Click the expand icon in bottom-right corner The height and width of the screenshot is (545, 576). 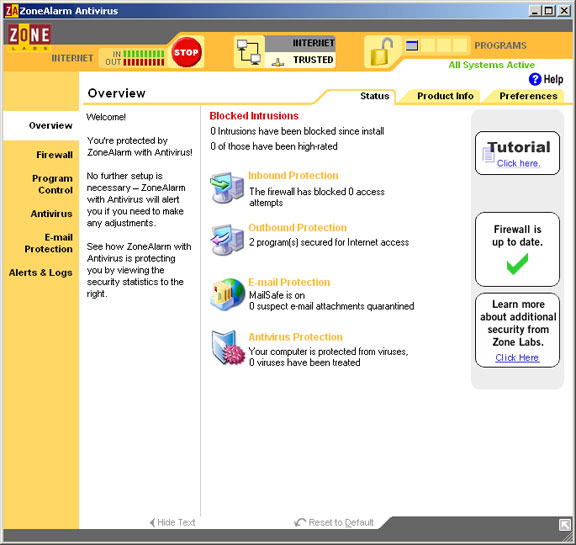click(565, 524)
